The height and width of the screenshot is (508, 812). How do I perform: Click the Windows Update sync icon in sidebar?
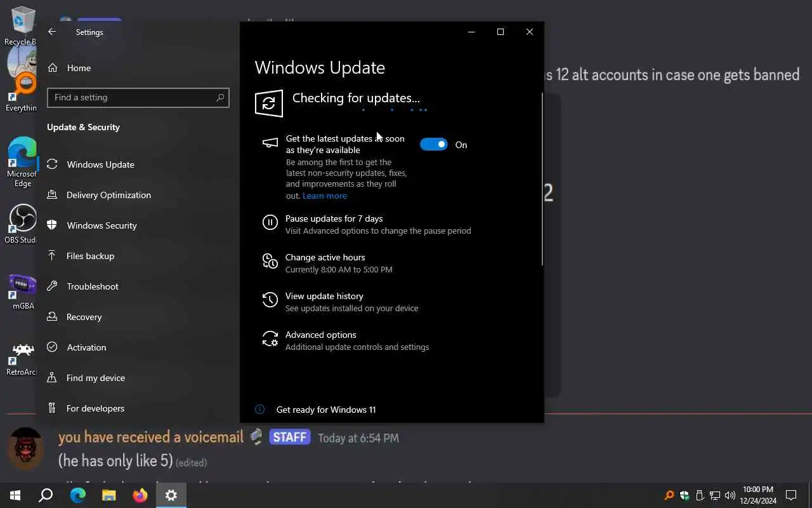point(53,164)
